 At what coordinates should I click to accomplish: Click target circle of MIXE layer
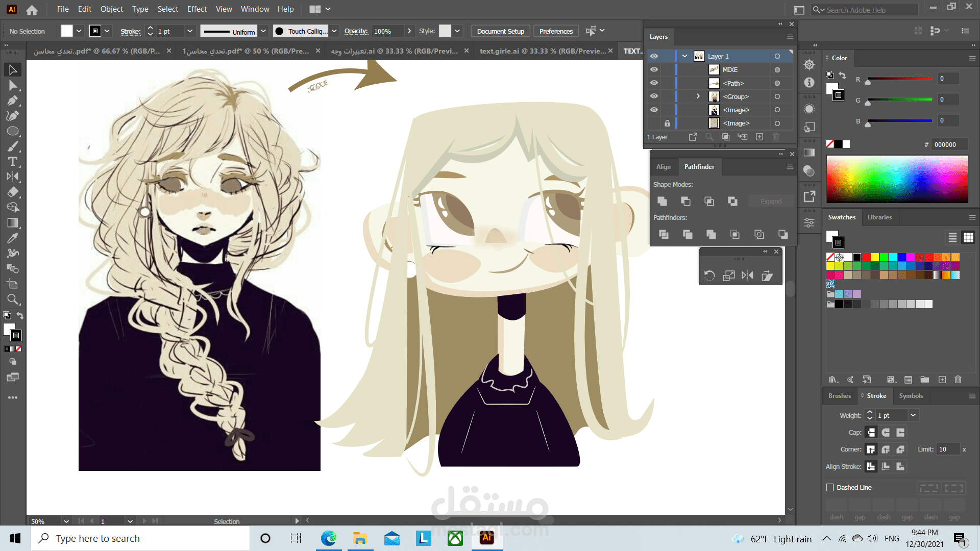(777, 70)
